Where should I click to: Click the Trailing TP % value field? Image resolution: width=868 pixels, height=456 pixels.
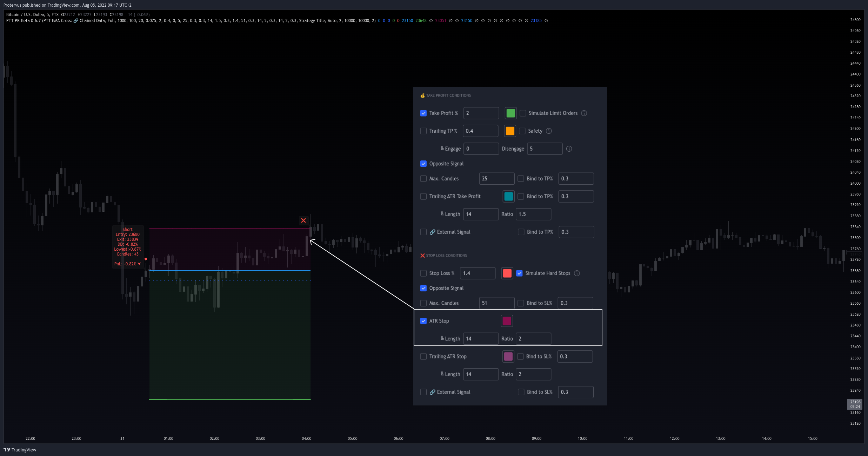pos(480,131)
